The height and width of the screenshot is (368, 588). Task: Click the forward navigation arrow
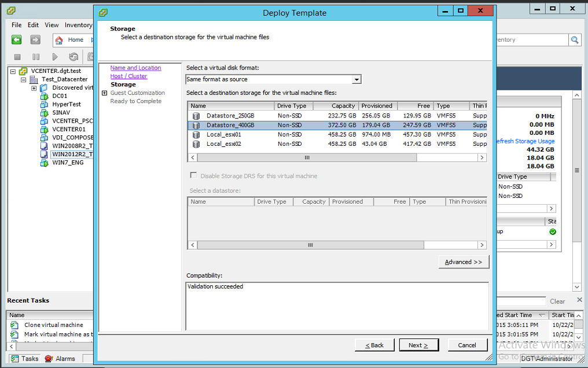coord(35,40)
